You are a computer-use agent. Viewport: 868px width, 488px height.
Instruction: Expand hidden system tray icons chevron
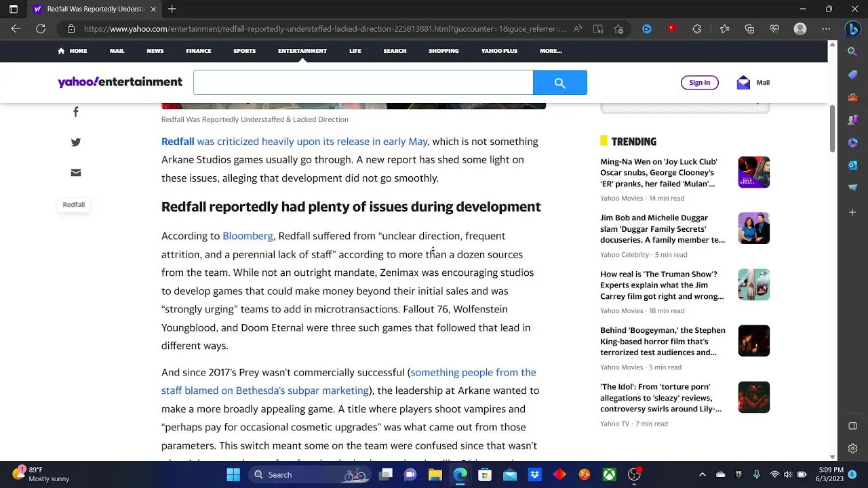click(x=702, y=474)
